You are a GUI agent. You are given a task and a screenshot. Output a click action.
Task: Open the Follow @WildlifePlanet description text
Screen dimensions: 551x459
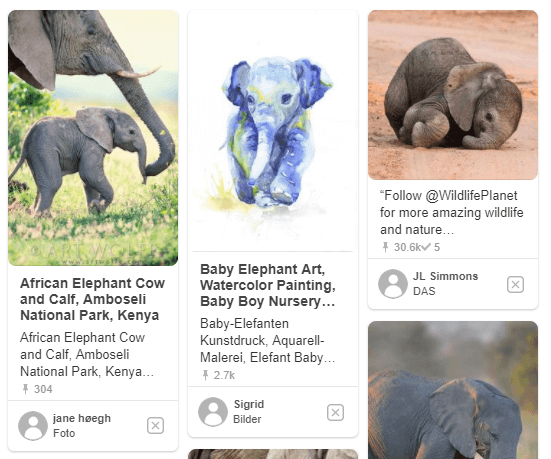(x=452, y=212)
